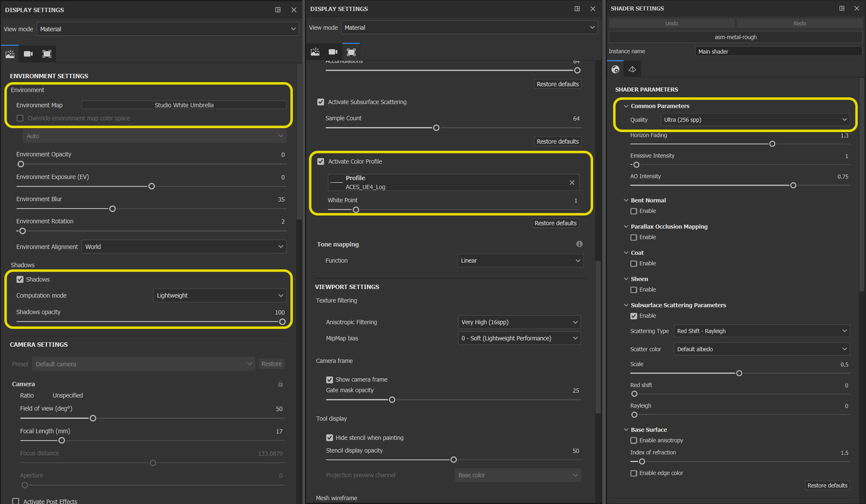Open the shader Quality dropdown
Viewport: 866px width, 504px height.
point(755,120)
